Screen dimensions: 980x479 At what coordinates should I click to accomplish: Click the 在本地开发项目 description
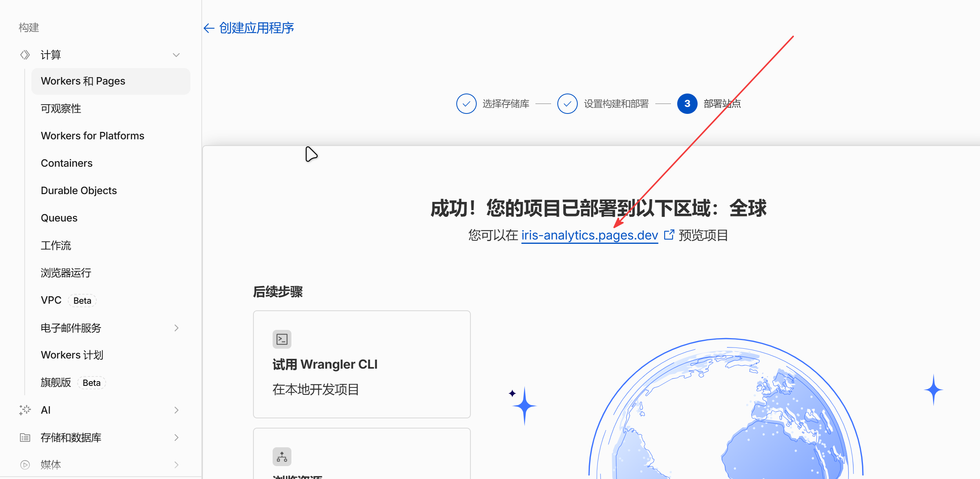click(316, 389)
